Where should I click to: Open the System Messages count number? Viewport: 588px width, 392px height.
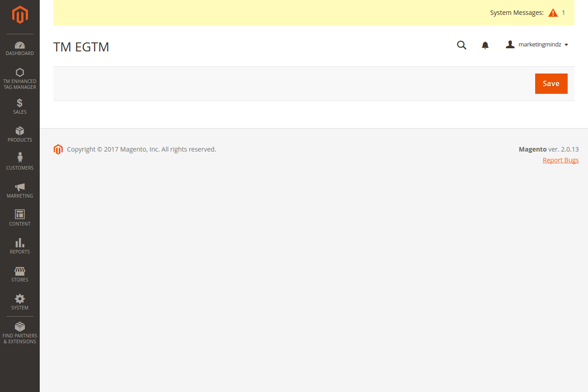tap(564, 13)
